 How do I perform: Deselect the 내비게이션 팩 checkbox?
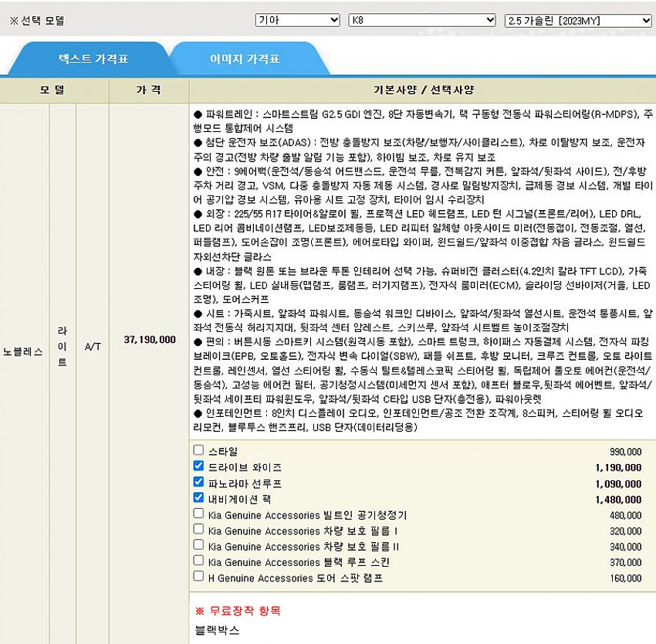[199, 498]
